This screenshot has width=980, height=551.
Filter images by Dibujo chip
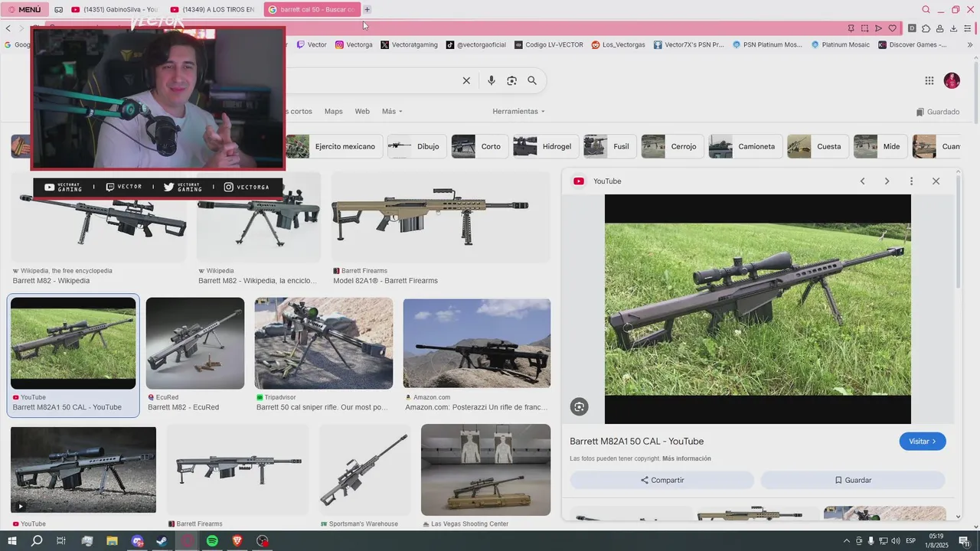[416, 146]
